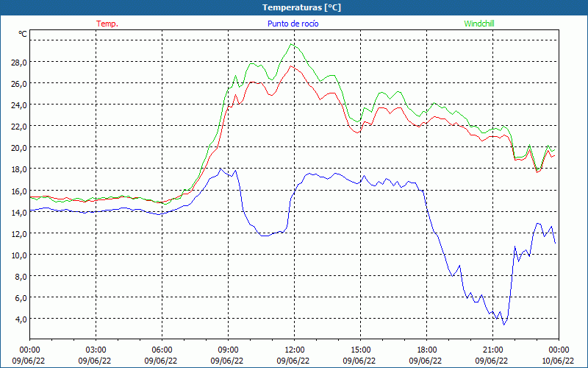The image size is (588, 368).
Task: Click the green windchill peak near 12:00
Action: 291,44
